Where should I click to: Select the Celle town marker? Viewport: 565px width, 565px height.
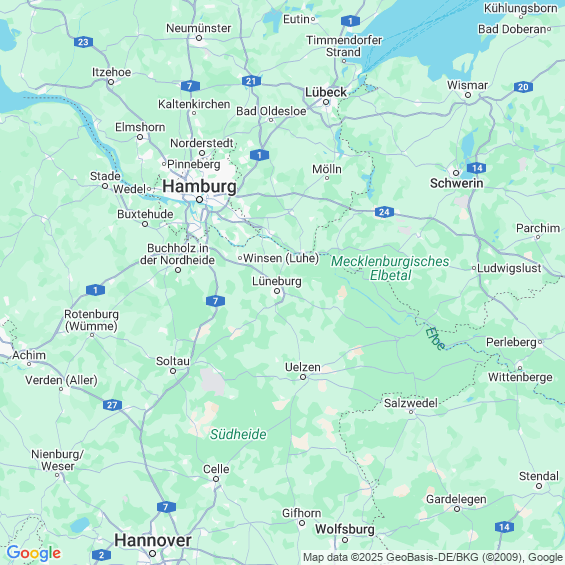coord(216,479)
